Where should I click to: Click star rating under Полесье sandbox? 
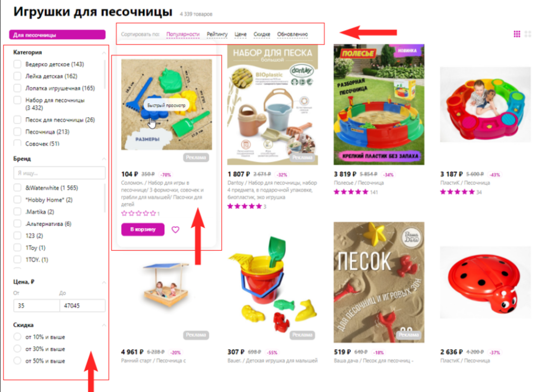[350, 192]
